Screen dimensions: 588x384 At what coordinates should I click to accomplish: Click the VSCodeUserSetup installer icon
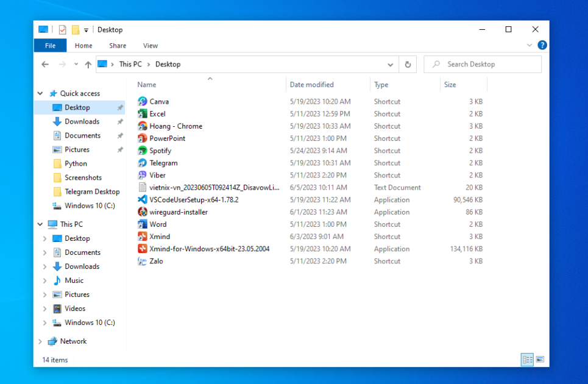point(143,199)
